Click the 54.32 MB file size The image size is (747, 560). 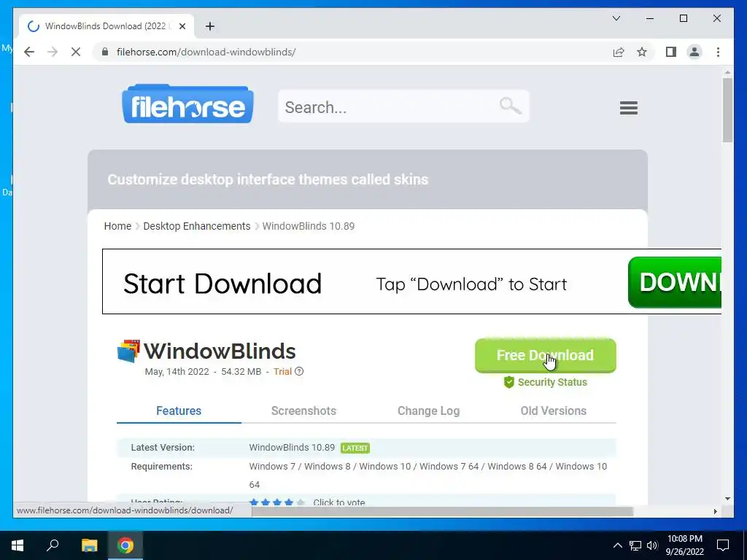coord(241,372)
